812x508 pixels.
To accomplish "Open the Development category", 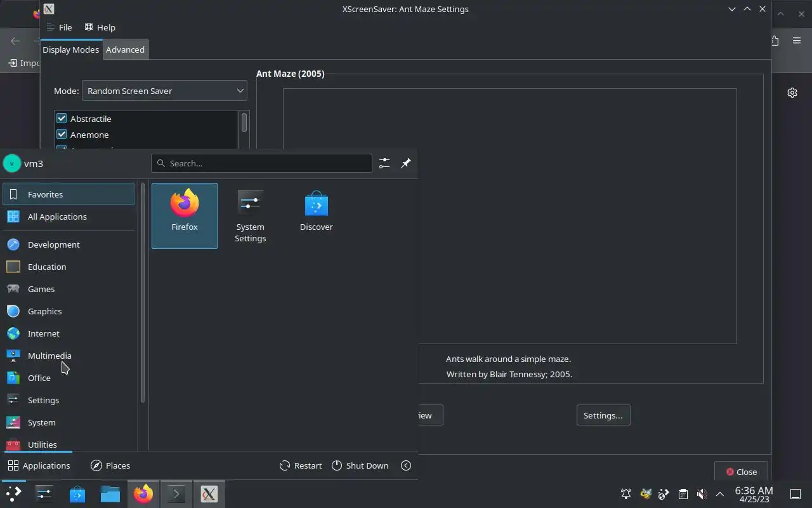I will click(69, 244).
